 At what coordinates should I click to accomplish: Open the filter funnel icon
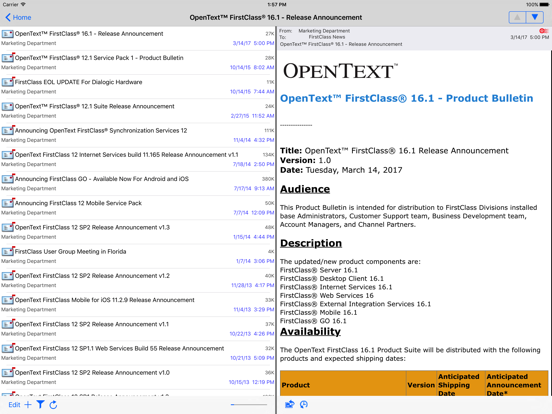tap(40, 405)
